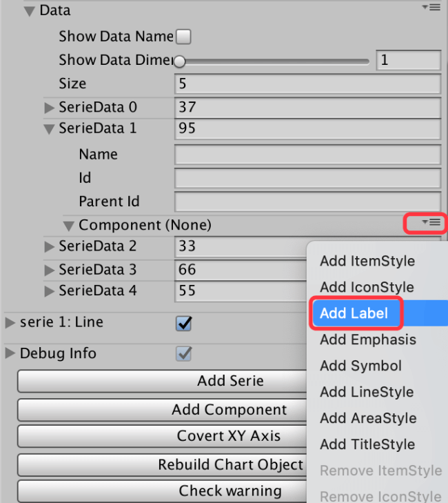Toggle the Show Data Name checkbox
448x503 pixels.
coord(184,37)
